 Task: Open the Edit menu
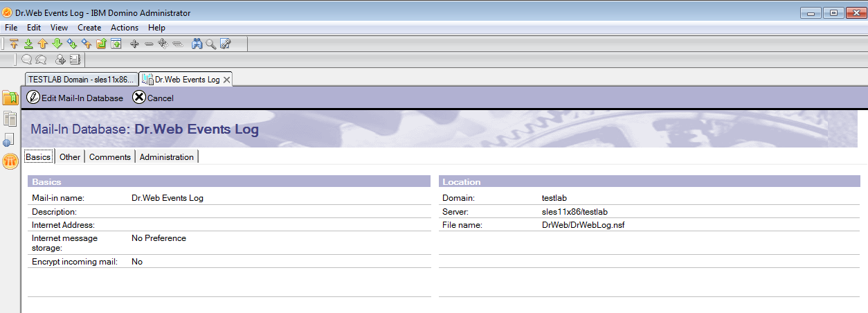[x=34, y=28]
